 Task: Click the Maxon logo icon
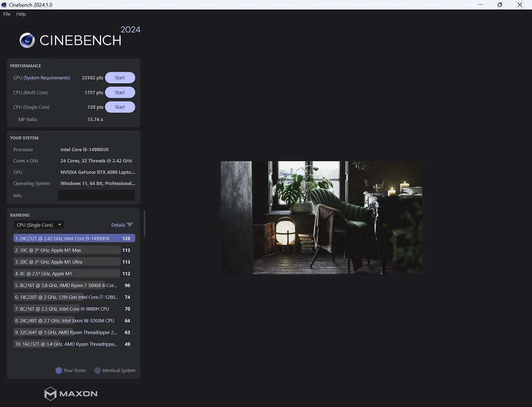50,393
